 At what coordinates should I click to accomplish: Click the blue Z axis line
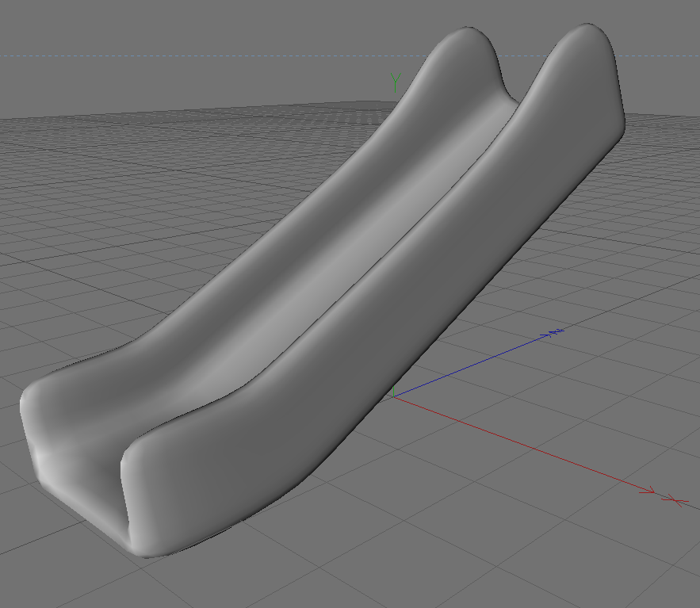[x=472, y=365]
